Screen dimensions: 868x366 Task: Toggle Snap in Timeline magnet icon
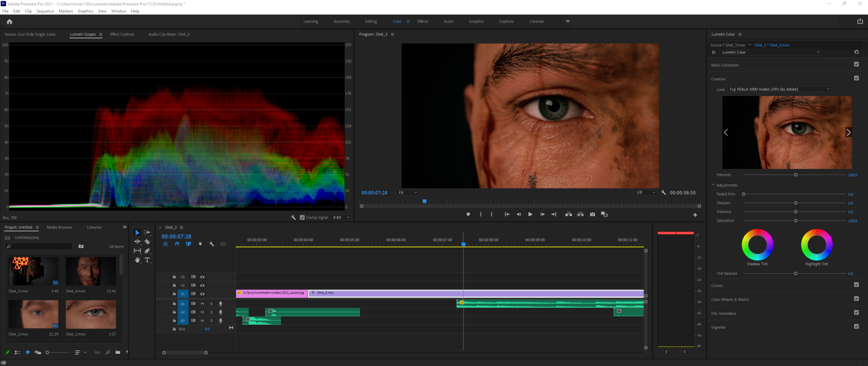point(177,244)
